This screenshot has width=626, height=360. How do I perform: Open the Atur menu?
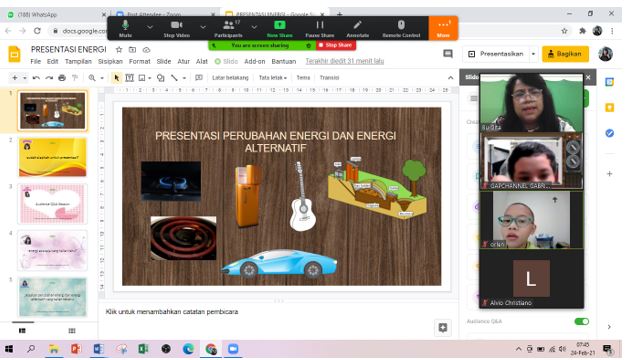pyautogui.click(x=183, y=61)
